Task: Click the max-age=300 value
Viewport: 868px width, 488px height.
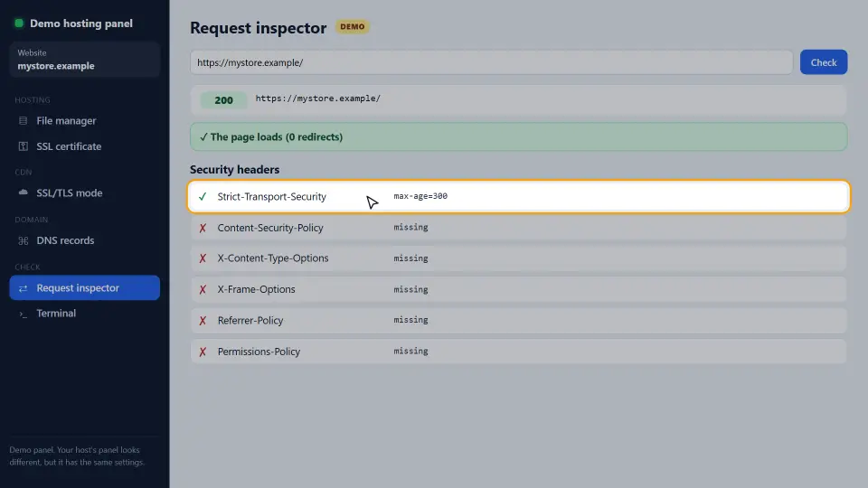Action: tap(420, 196)
